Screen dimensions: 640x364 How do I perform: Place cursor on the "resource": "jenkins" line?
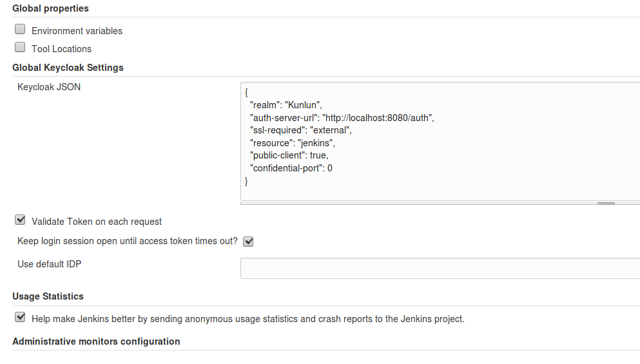pos(292,143)
